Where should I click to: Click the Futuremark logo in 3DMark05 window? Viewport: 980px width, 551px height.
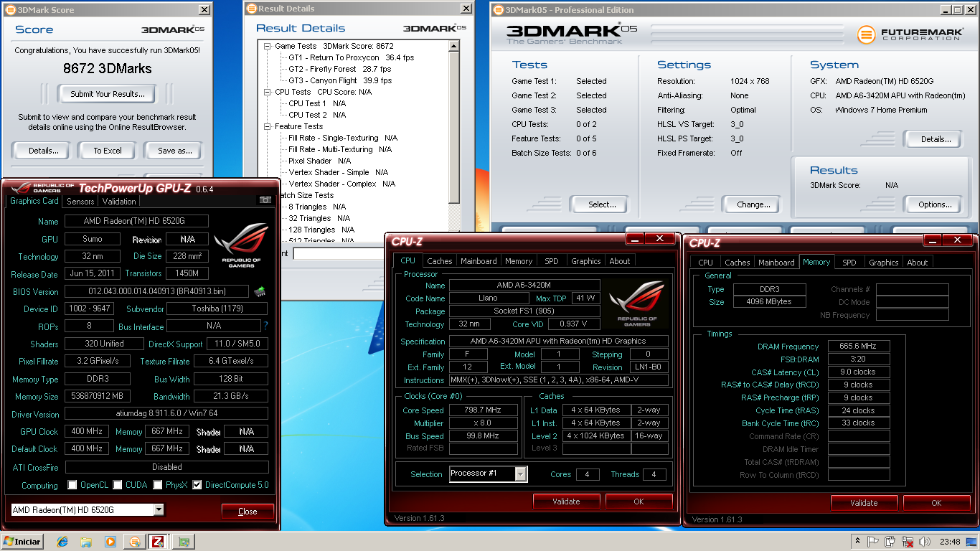(x=909, y=34)
